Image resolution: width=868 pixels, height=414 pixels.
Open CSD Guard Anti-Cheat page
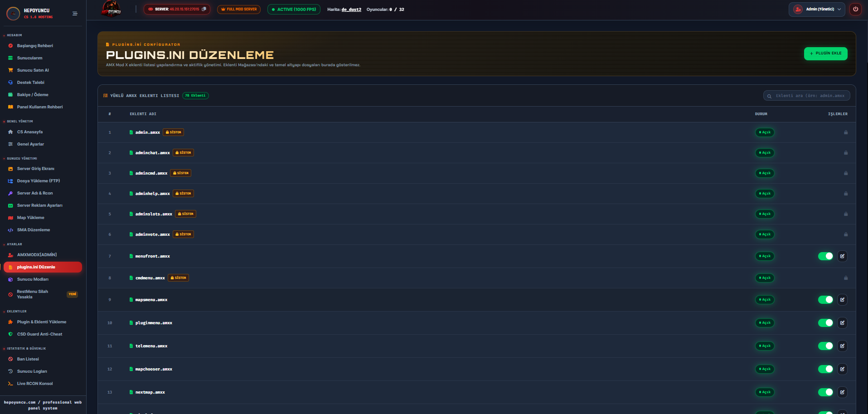pos(43,334)
